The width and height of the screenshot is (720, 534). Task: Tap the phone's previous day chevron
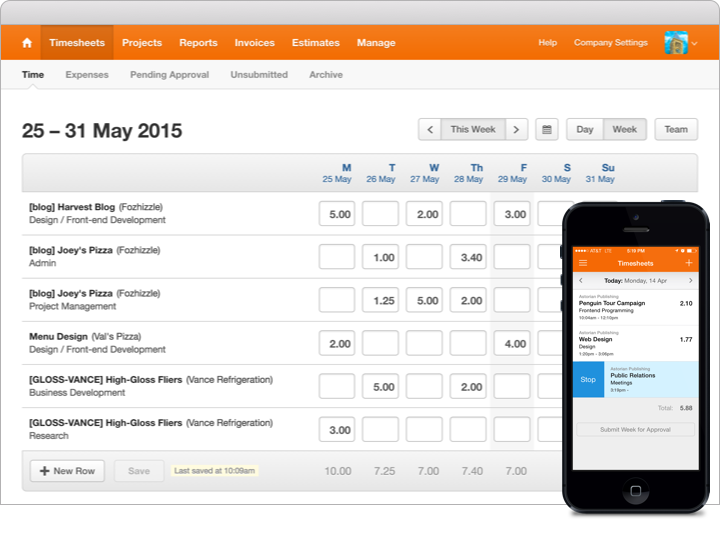581,281
